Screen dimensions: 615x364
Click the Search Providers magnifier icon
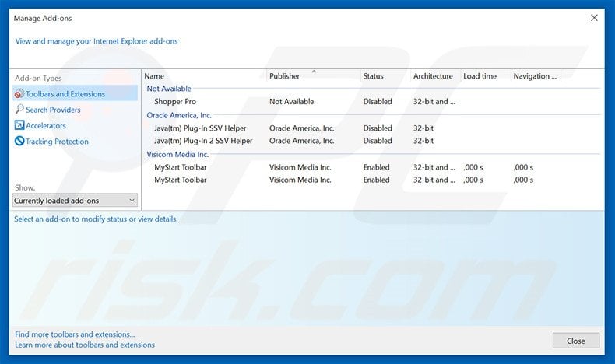[x=19, y=110]
